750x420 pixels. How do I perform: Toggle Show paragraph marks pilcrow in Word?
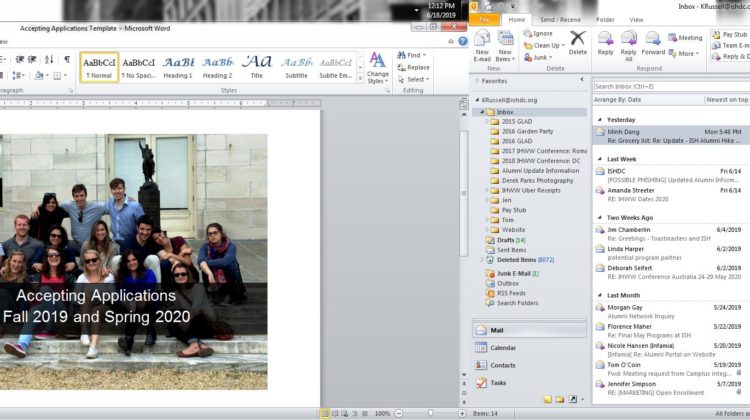tap(67, 59)
